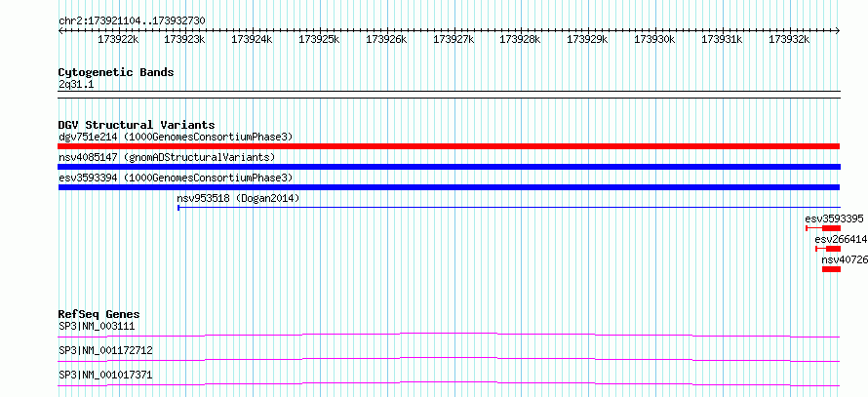Open the esv3593394 variant label
The height and width of the screenshot is (397, 868).
click(176, 178)
